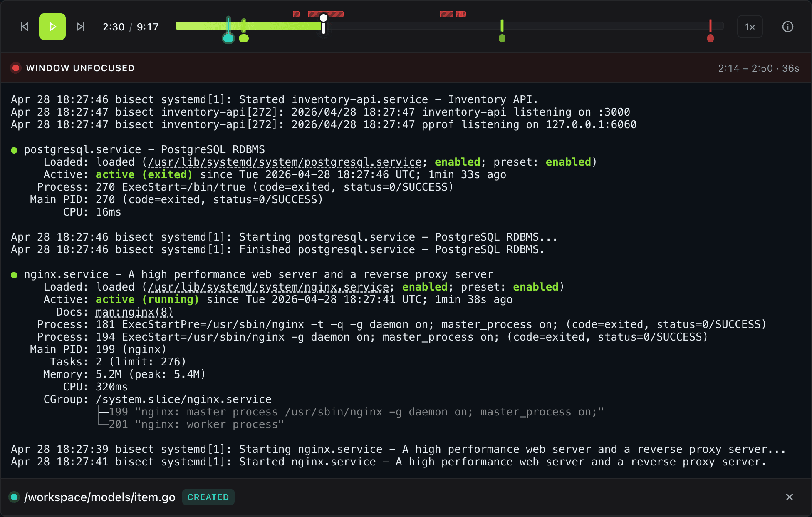Click 'Started inventory-api.service' log line

[x=275, y=99]
